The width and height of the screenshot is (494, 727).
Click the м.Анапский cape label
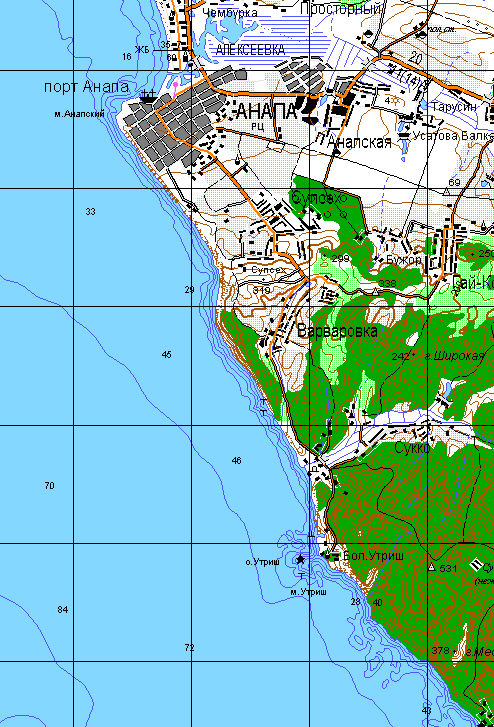tap(79, 114)
